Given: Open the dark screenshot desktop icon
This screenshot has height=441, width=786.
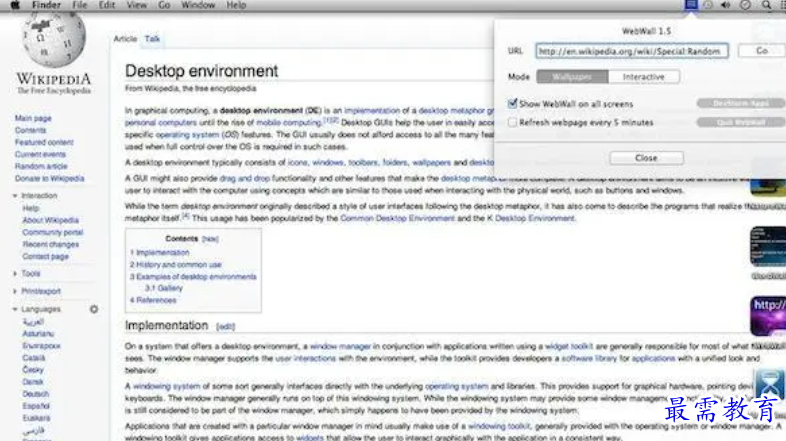Looking at the screenshot, I should click(768, 246).
